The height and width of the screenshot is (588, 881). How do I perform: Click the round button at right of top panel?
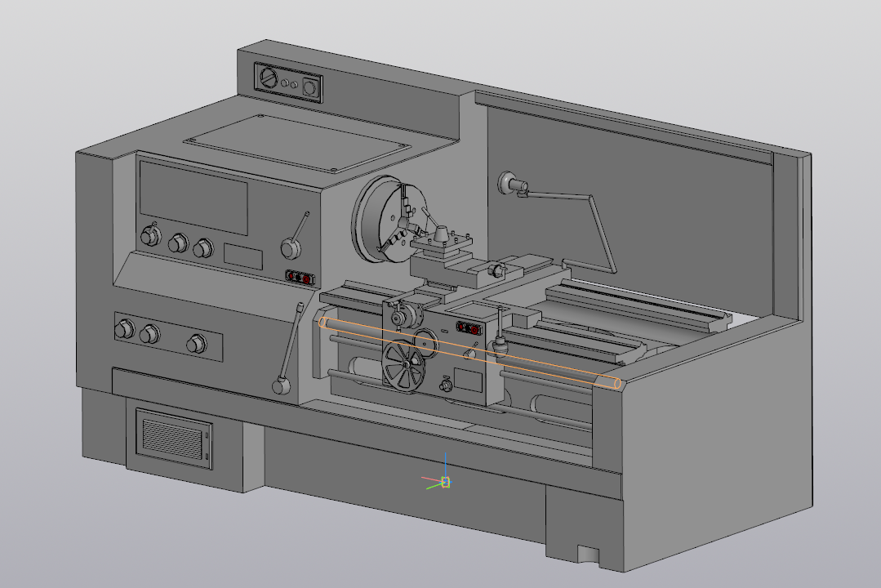309,87
